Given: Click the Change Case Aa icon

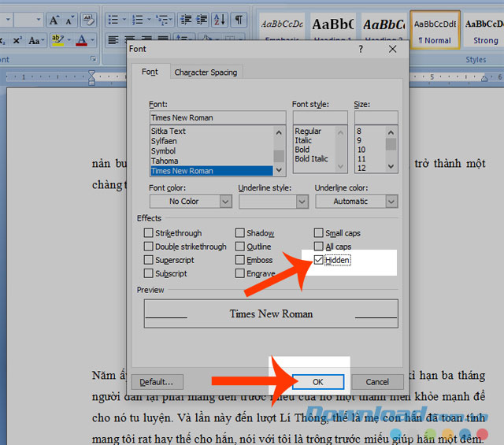Looking at the screenshot, I should 35,40.
